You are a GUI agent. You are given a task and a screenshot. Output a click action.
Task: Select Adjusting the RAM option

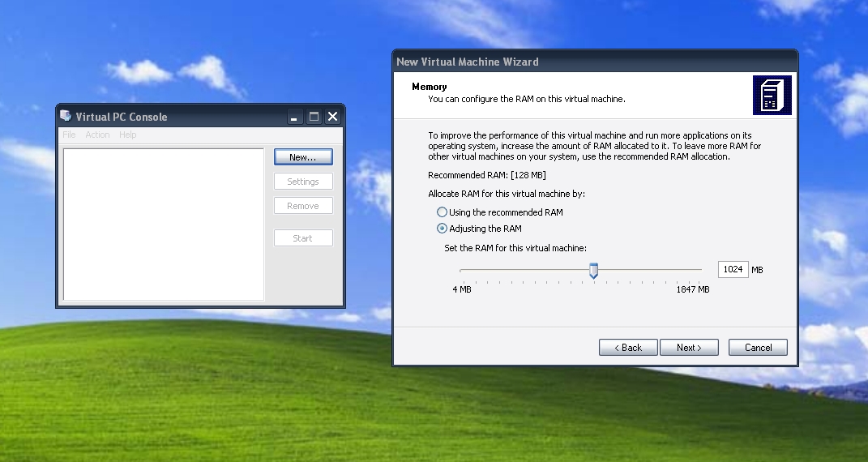[x=480, y=228]
